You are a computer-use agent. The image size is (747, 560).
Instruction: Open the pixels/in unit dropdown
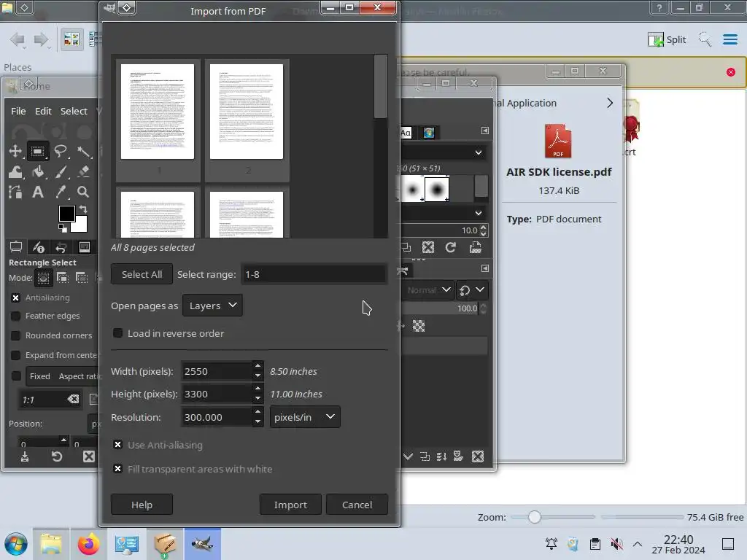[305, 417]
